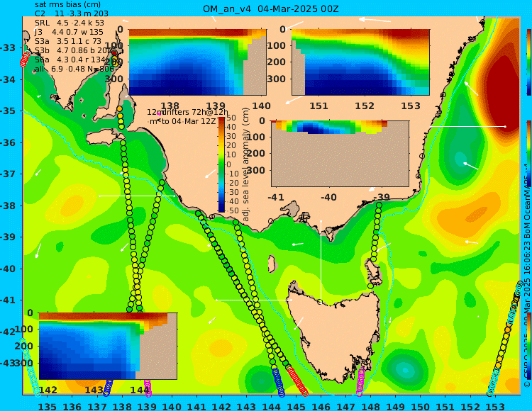Click the "adj. sea level anomaly (cm)" label
Screen dimensions: 532x411
pyautogui.click(x=246, y=164)
